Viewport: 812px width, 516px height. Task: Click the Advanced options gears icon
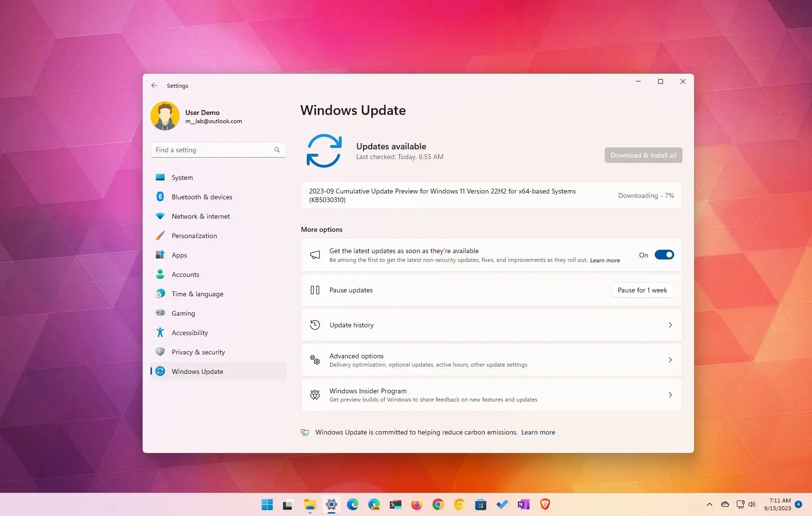point(315,360)
